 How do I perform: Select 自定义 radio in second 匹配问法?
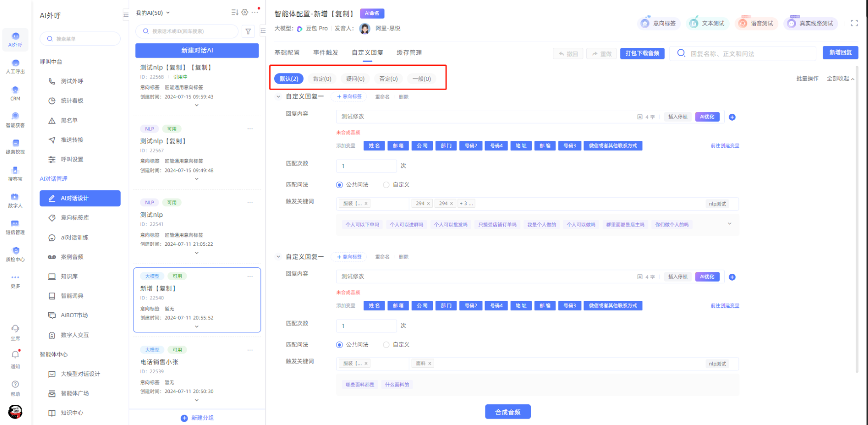click(x=386, y=345)
